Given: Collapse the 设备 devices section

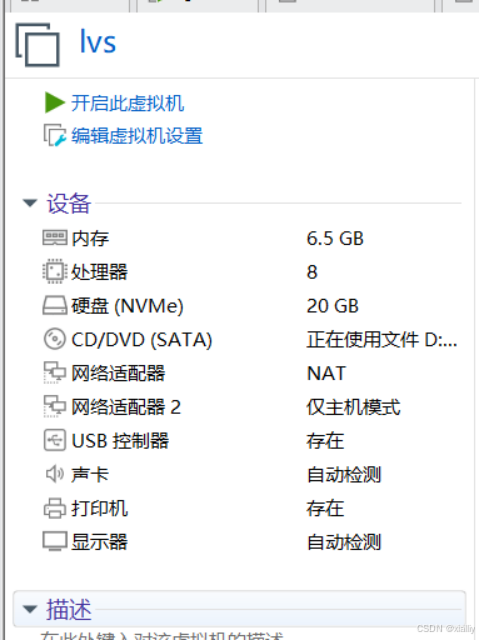Looking at the screenshot, I should tap(30, 203).
